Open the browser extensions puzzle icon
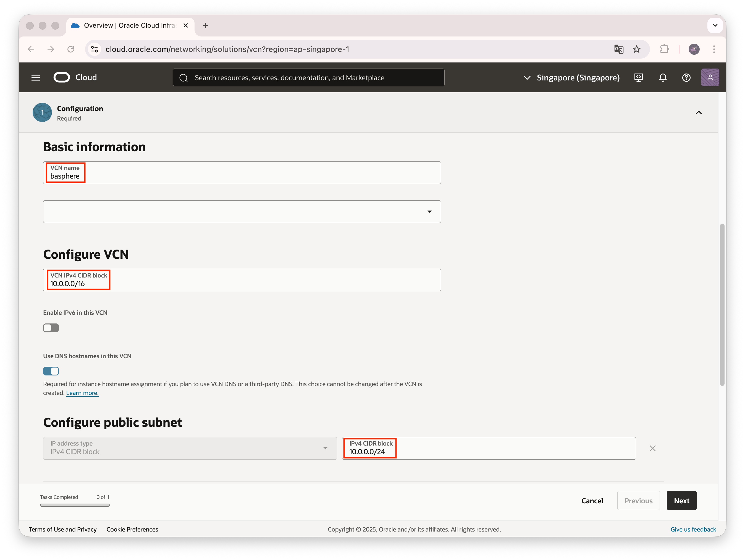This screenshot has width=745, height=560. tap(664, 49)
